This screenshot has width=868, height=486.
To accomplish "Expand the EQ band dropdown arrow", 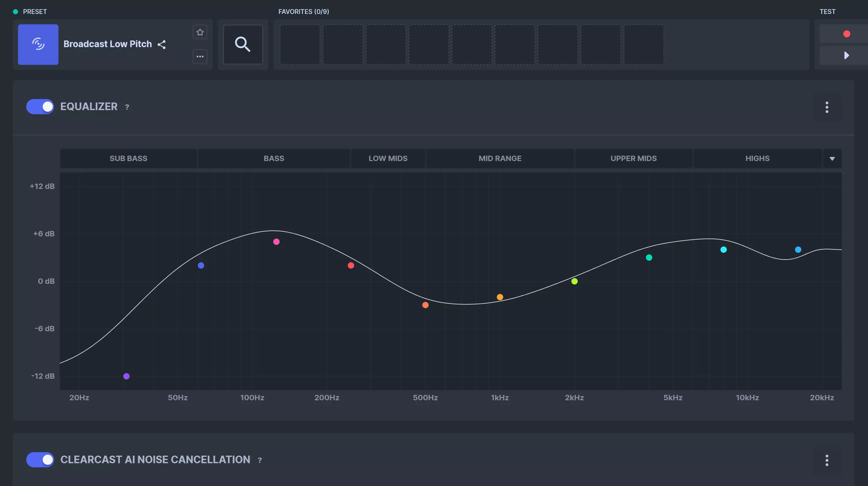I will (832, 159).
